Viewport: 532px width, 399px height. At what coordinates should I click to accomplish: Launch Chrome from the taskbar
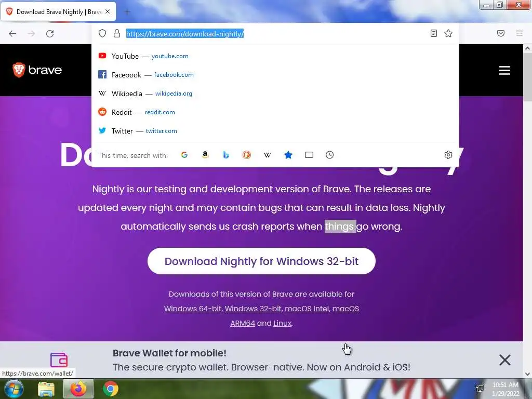[111, 389]
